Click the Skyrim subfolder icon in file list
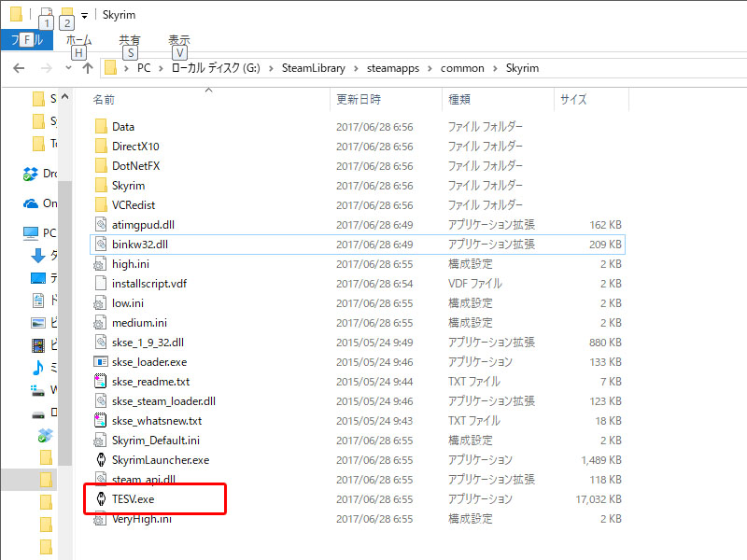Viewport: 747px width, 560px height. click(101, 185)
